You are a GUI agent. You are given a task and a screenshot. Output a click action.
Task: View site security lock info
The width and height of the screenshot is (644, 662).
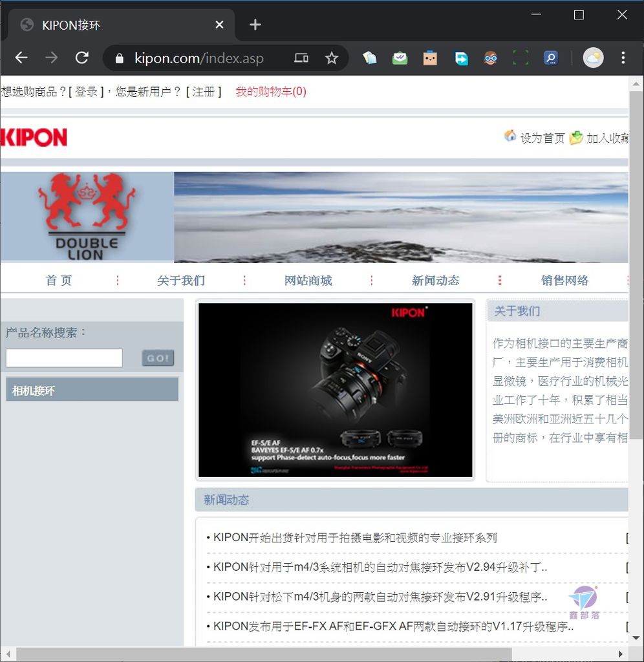click(120, 58)
